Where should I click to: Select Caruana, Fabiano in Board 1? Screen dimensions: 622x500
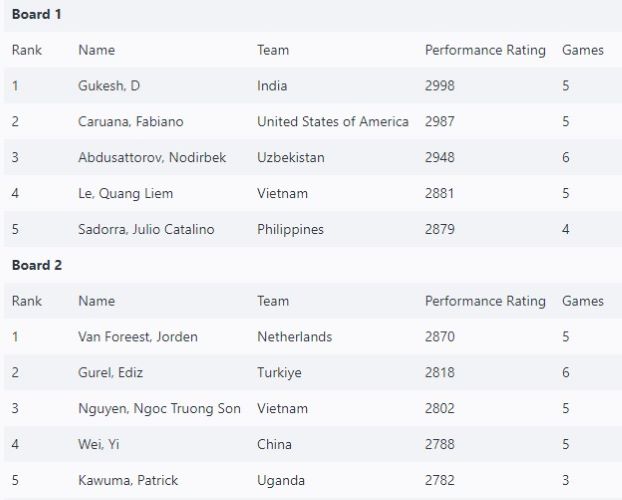point(130,122)
